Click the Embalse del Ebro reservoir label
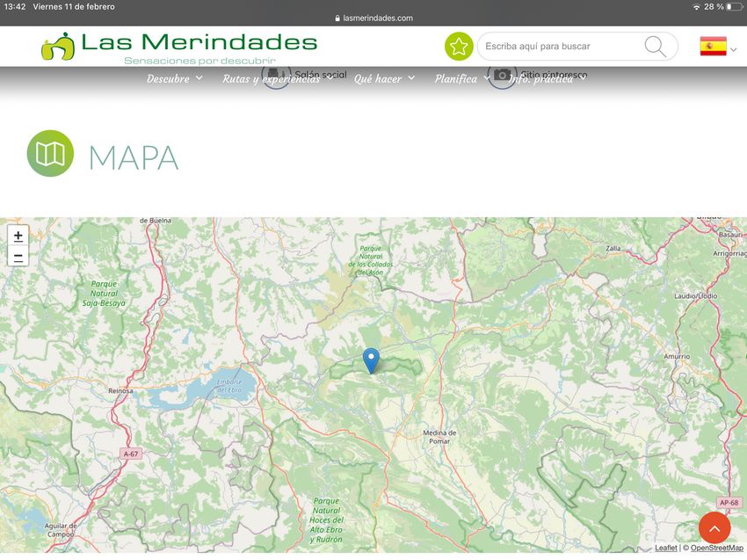Screen dimensions: 747x560 229,386
